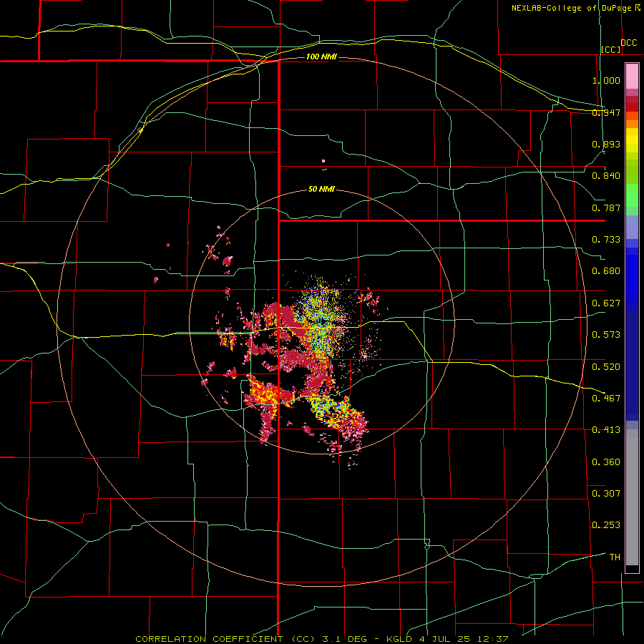Click the 100 NMI range ring label
The image size is (644, 644).
(x=321, y=57)
